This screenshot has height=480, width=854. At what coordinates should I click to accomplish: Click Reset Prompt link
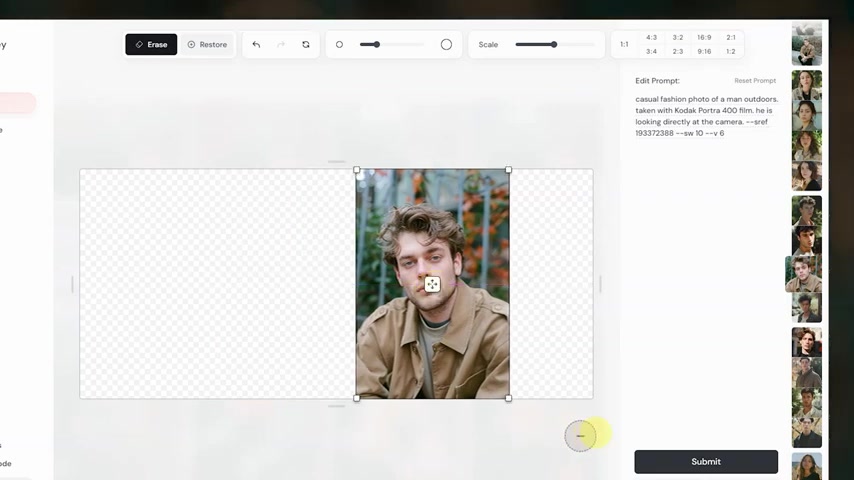[755, 81]
